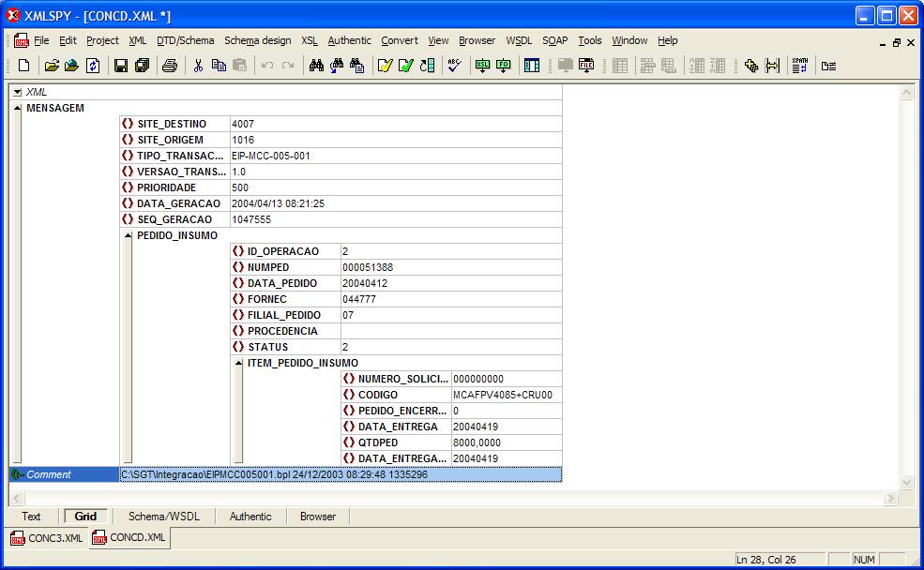Screen dimensions: 924x570
Task: Click the vertical scrollbar down arrow
Action: pos(906,482)
